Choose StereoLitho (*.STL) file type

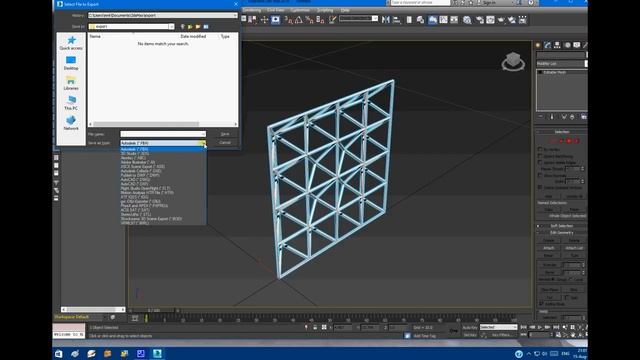[163, 214]
